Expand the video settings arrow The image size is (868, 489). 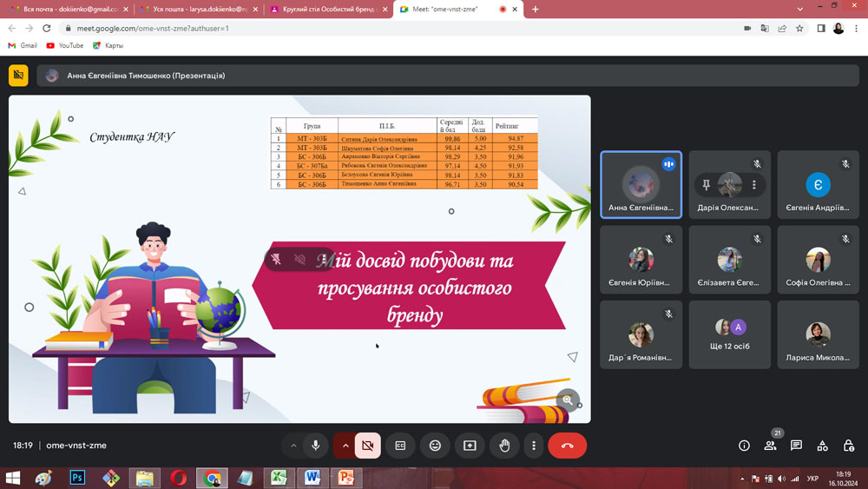345,446
